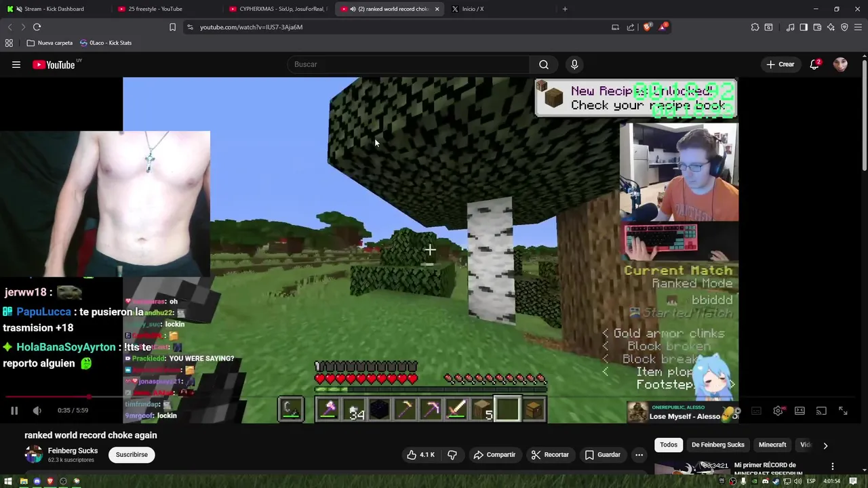This screenshot has height=488, width=868.
Task: Open media control music note icon
Action: point(790,27)
